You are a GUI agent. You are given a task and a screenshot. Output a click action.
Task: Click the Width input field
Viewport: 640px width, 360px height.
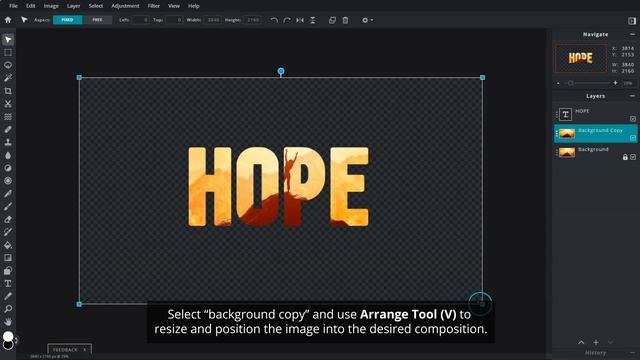click(213, 20)
